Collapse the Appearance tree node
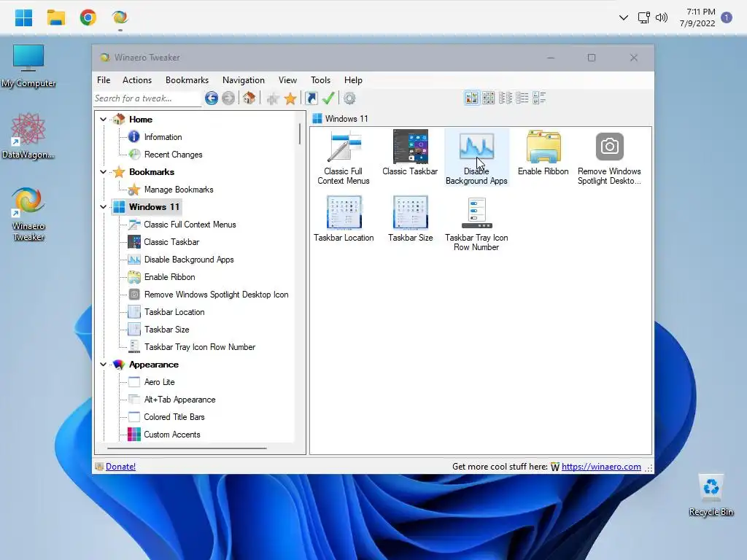 (x=104, y=365)
